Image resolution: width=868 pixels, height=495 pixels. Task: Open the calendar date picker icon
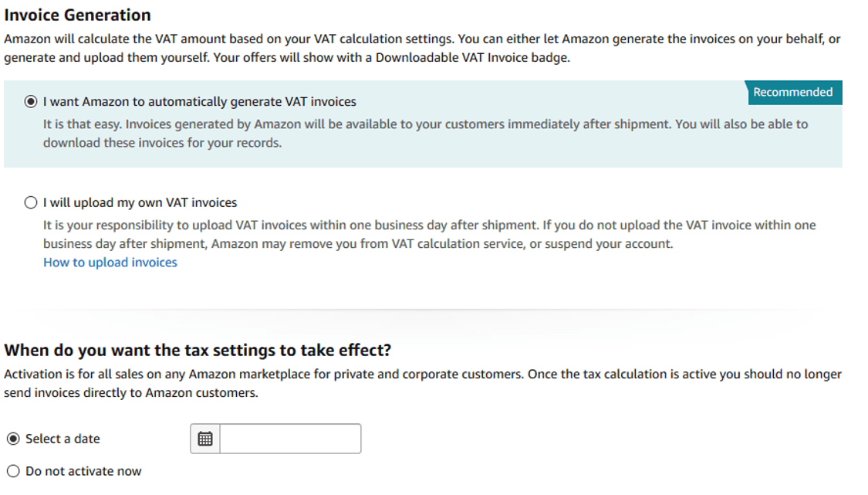205,439
